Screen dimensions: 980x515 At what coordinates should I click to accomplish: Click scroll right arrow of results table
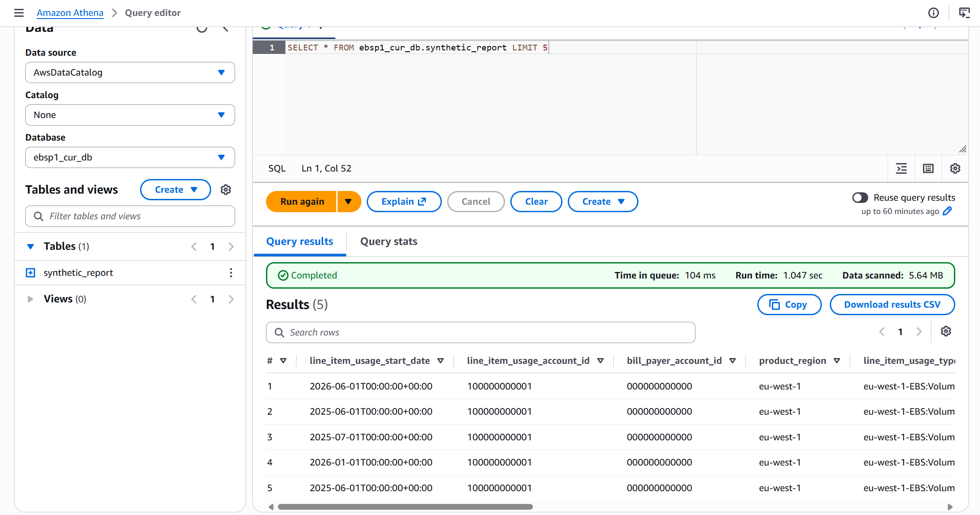[950, 507]
